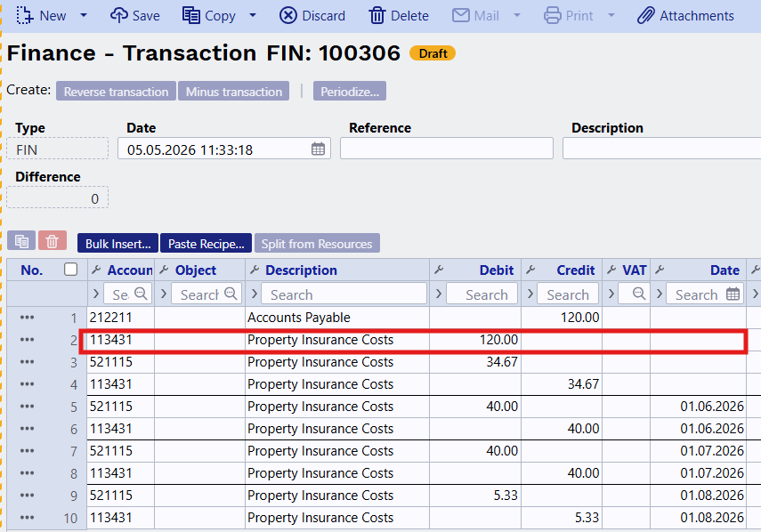This screenshot has height=532, width=761.
Task: Toggle the select-all checkbox in the No. column
Action: (71, 270)
